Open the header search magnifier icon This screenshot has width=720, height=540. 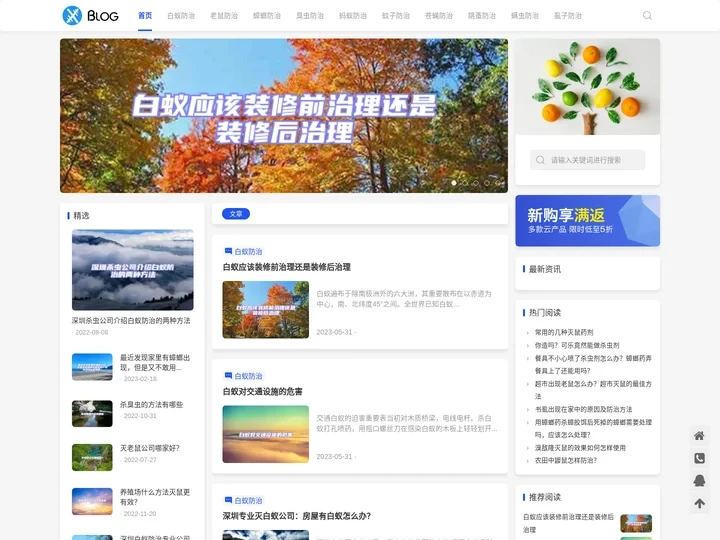(x=647, y=16)
